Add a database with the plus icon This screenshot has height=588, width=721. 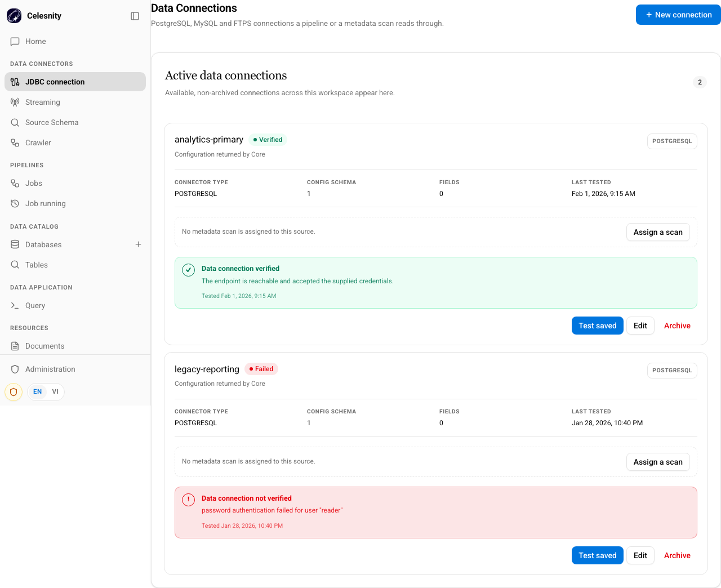(138, 244)
